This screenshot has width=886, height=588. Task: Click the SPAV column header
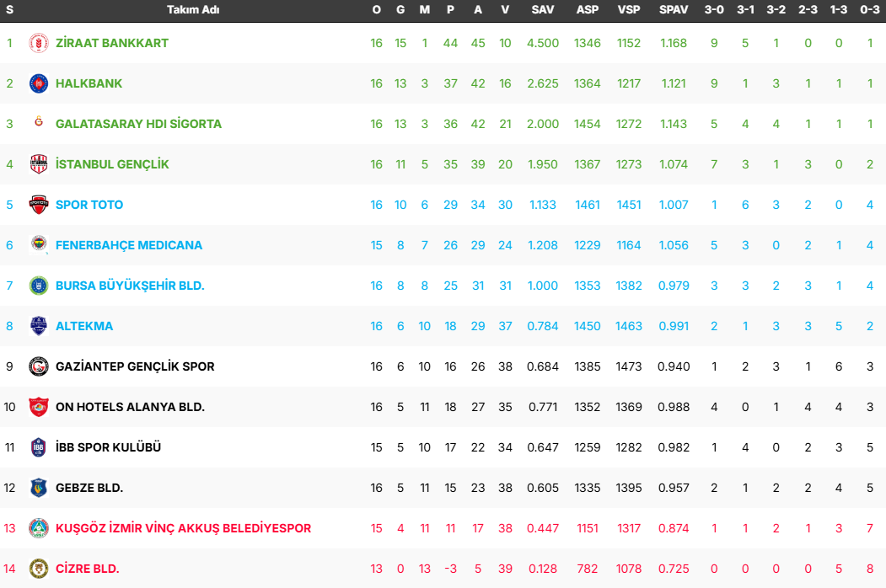[673, 10]
